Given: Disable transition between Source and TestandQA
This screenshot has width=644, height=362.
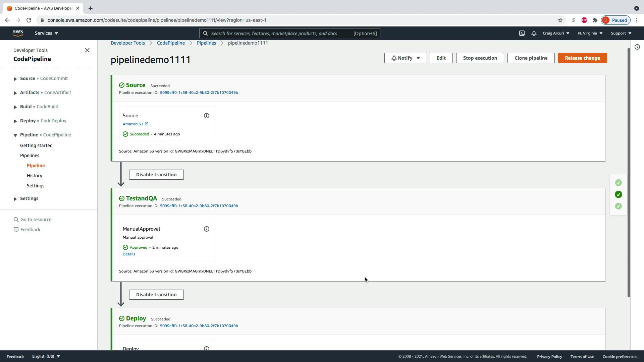Looking at the screenshot, I should pyautogui.click(x=156, y=175).
